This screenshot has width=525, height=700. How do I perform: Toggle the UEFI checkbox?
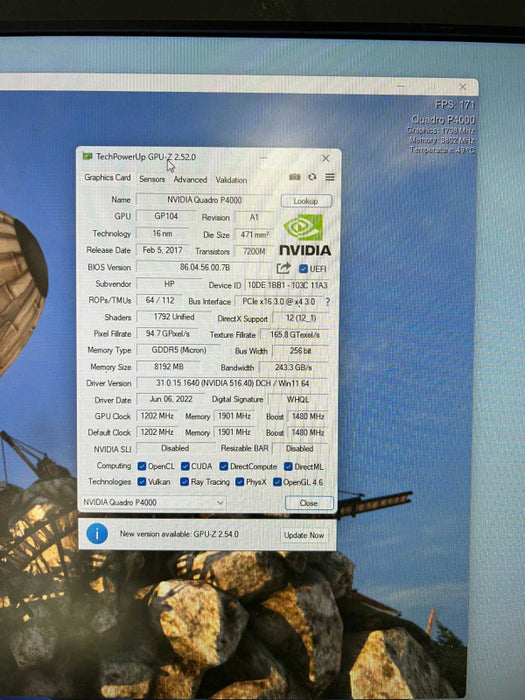pos(303,268)
